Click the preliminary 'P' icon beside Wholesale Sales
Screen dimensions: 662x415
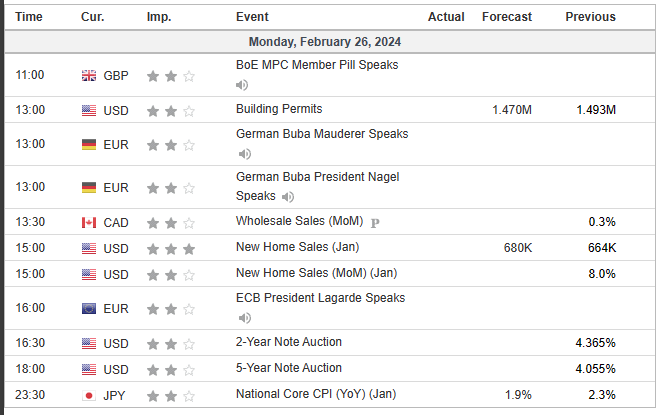[375, 222]
